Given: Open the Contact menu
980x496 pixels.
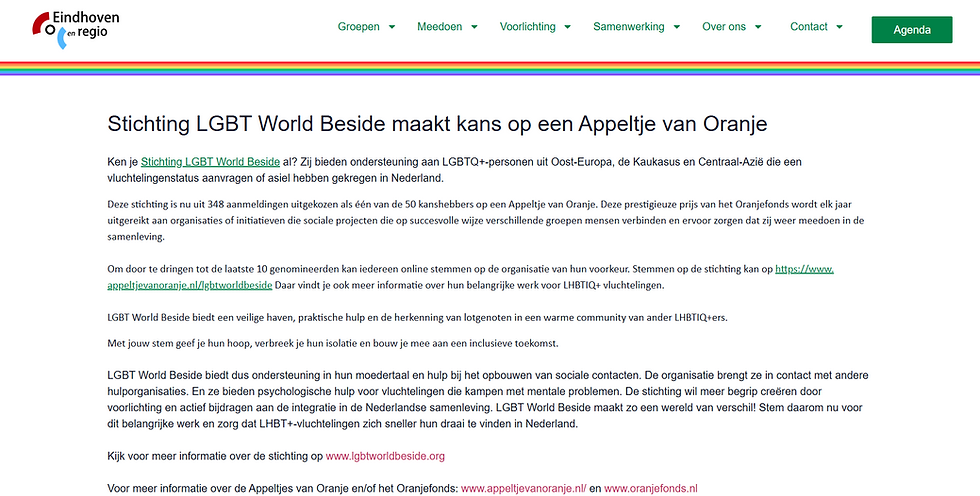Looking at the screenshot, I should (x=809, y=27).
